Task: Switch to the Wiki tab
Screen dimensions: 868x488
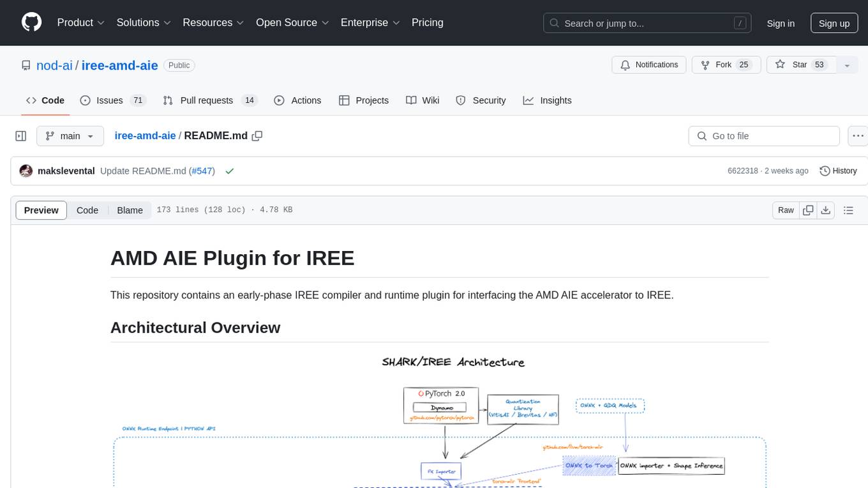Action: (x=423, y=100)
